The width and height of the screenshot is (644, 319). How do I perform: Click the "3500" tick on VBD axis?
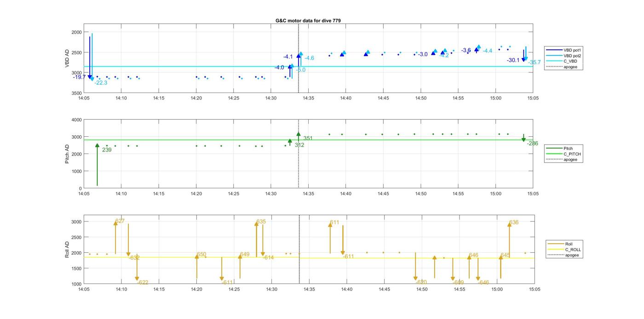[76, 93]
